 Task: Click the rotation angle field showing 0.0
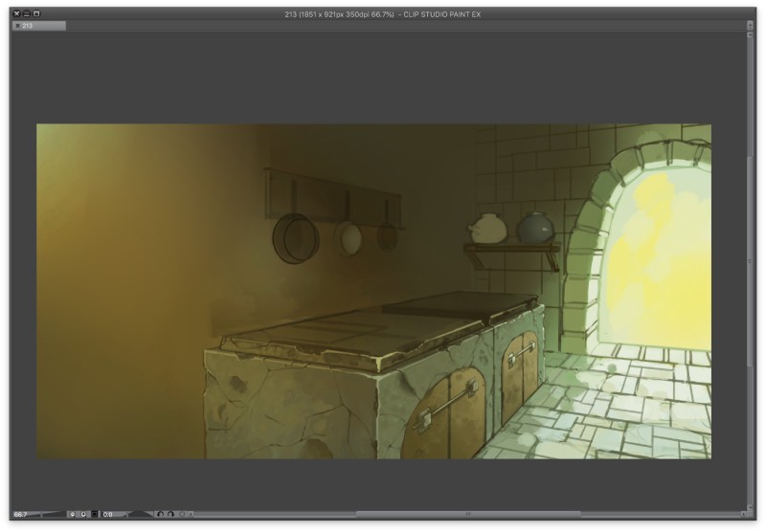pos(108,514)
